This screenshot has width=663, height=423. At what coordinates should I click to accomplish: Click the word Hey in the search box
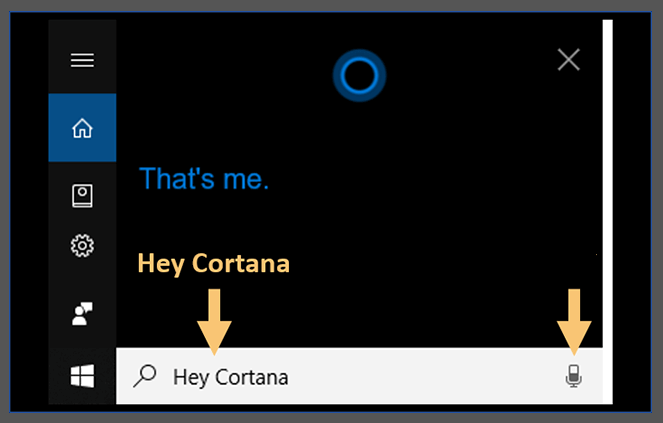point(192,378)
